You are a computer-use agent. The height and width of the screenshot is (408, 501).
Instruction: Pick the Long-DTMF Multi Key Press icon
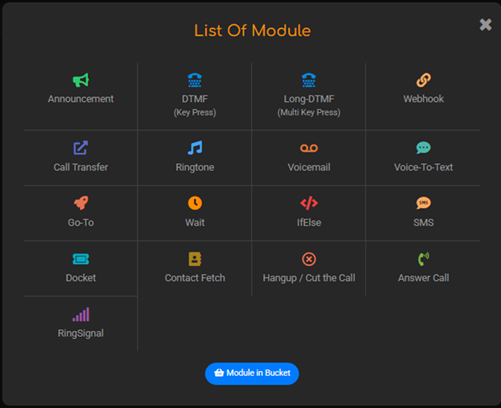[309, 80]
